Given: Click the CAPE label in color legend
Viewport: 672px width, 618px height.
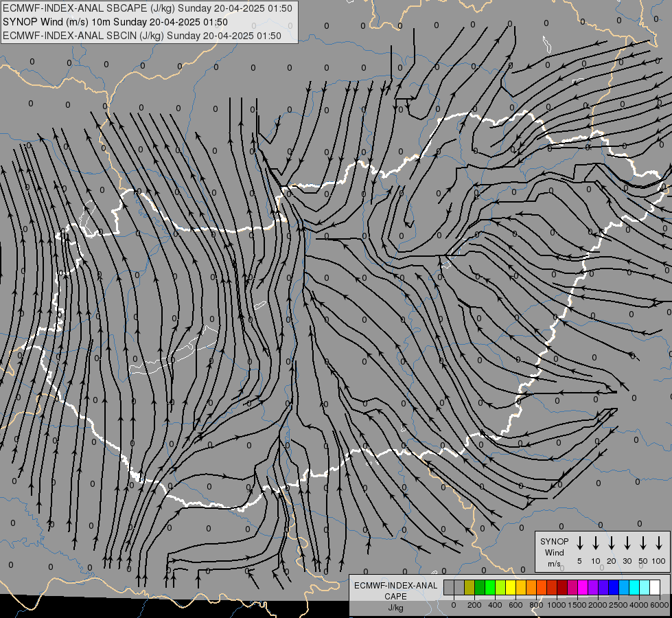Looking at the screenshot, I should (x=395, y=597).
